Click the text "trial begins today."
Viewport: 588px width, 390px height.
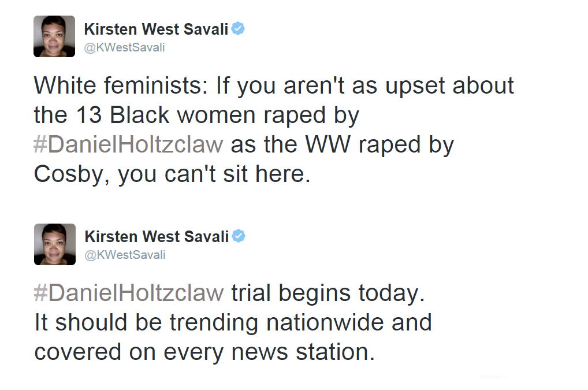pos(328,294)
